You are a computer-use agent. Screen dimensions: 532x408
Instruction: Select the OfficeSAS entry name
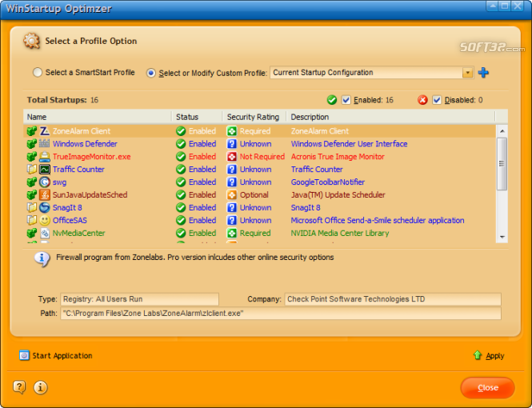tap(70, 221)
